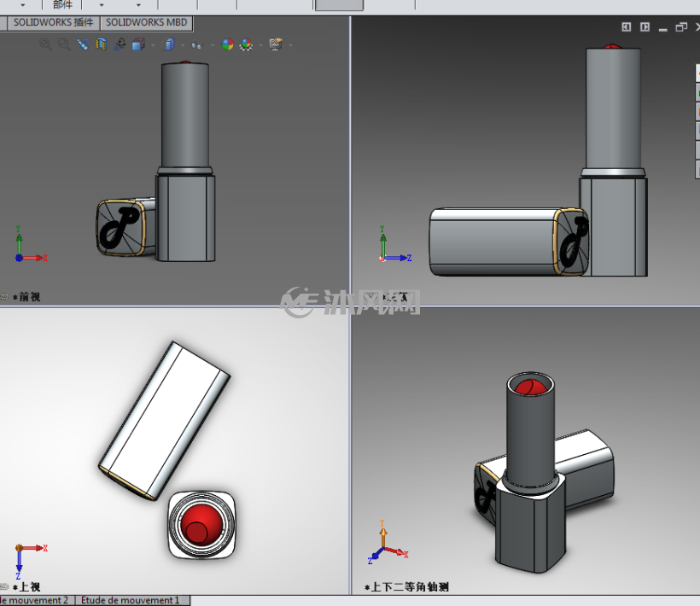This screenshot has height=606, width=700.
Task: Toggle the view link icon beside 上视
Action: (4, 587)
